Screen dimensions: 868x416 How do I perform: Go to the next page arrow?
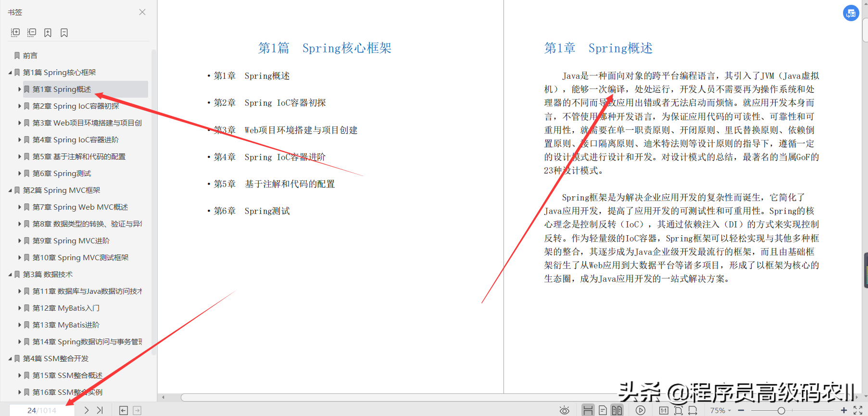click(87, 410)
